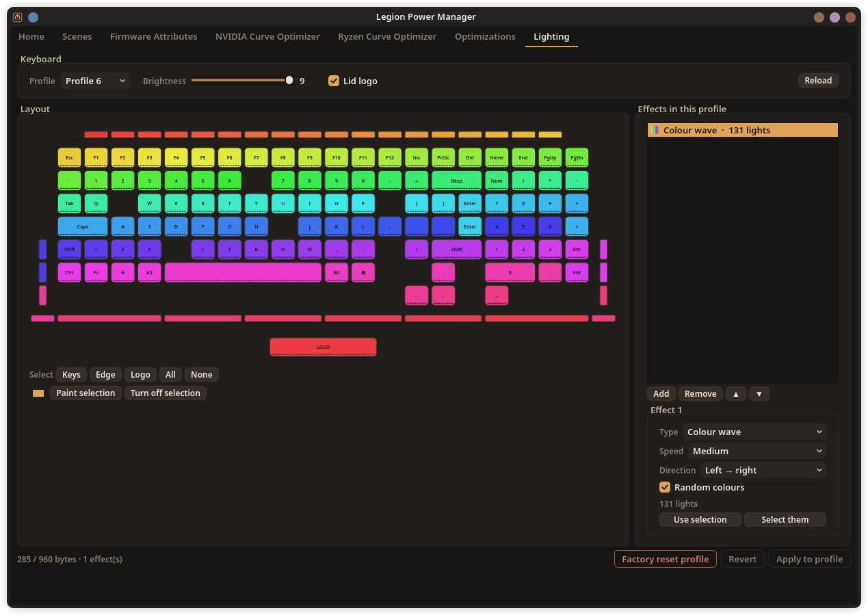The image size is (868, 615).
Task: Click the Select them button
Action: pyautogui.click(x=785, y=520)
